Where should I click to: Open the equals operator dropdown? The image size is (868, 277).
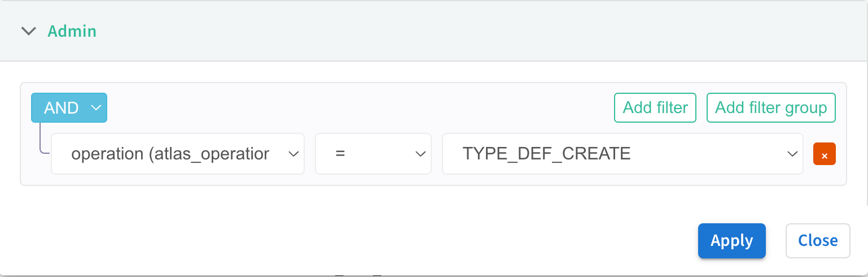coord(373,154)
